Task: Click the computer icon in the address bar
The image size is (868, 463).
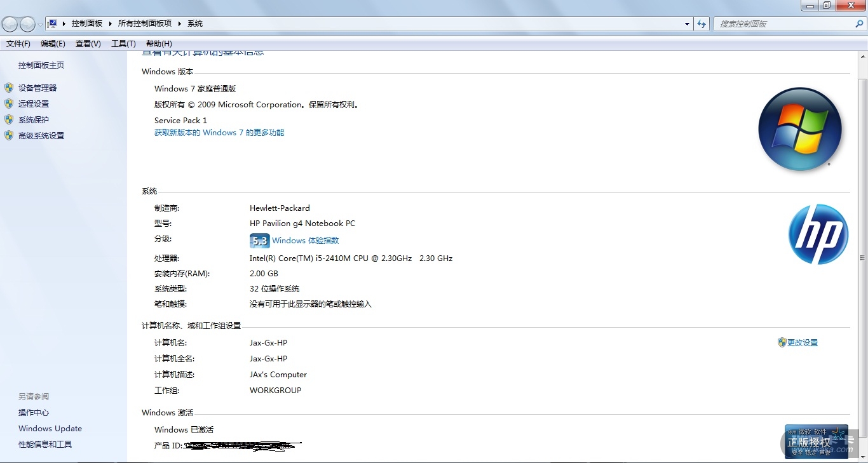Action: point(52,23)
